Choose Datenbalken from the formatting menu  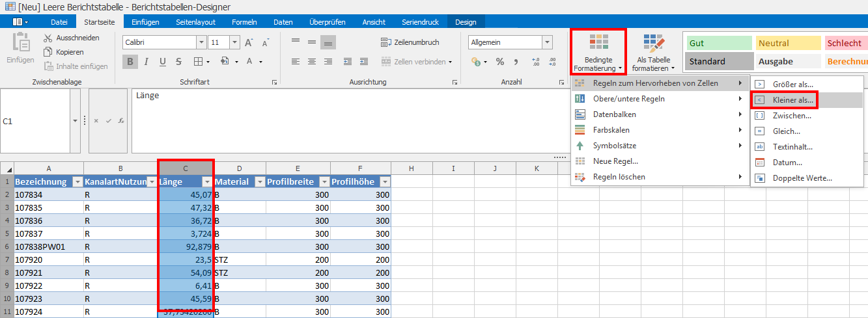click(x=614, y=114)
